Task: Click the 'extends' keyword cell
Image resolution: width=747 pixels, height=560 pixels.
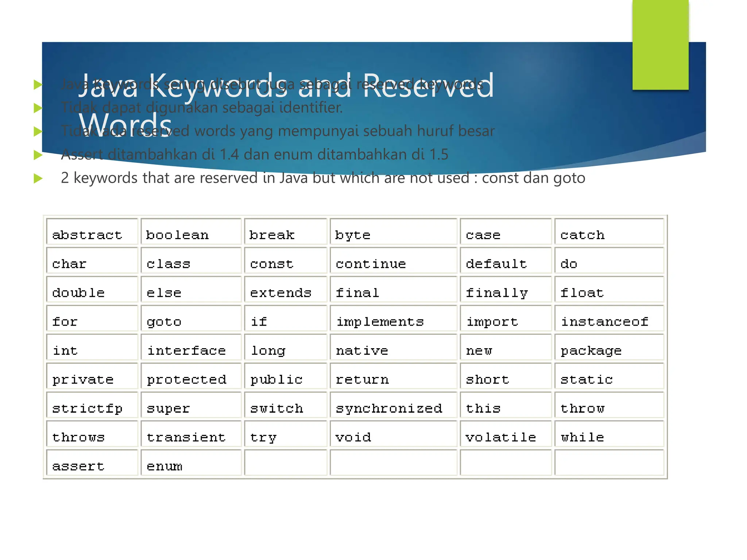Action: (x=286, y=289)
